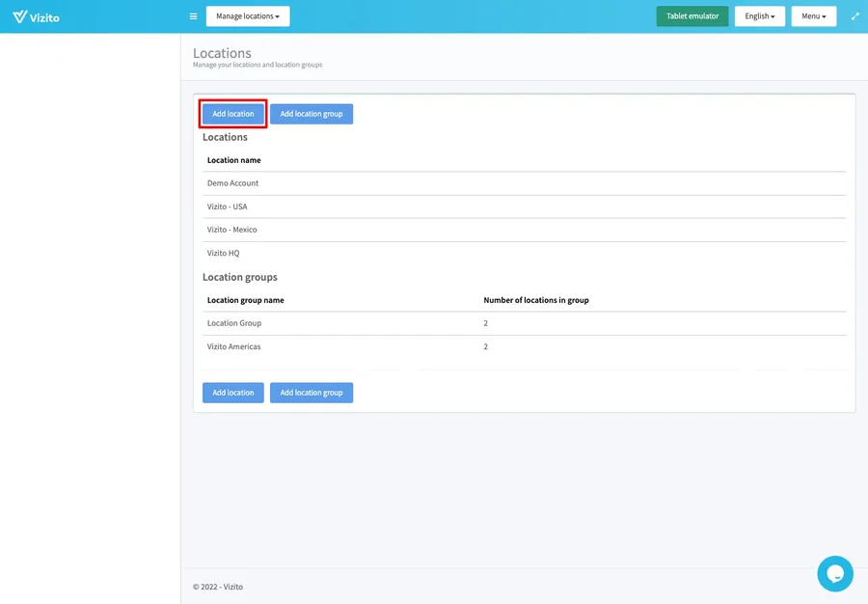
Task: Click the Vizito logo in header
Action: click(x=36, y=16)
